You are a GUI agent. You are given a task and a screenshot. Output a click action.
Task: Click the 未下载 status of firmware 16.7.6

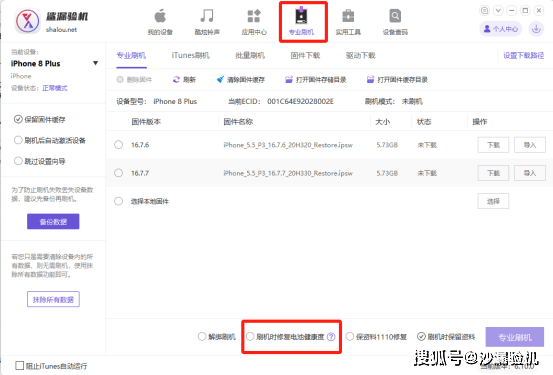(427, 145)
